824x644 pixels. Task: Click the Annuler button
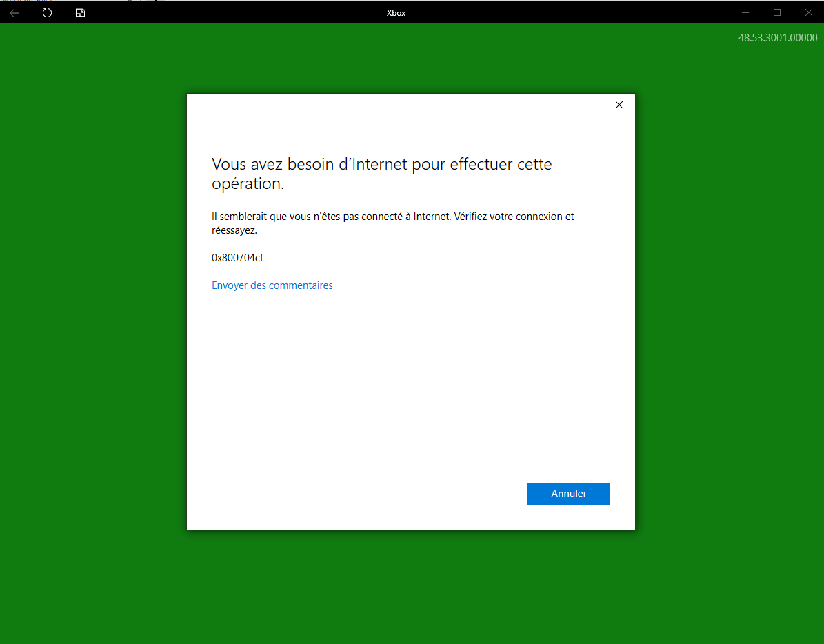pyautogui.click(x=568, y=494)
